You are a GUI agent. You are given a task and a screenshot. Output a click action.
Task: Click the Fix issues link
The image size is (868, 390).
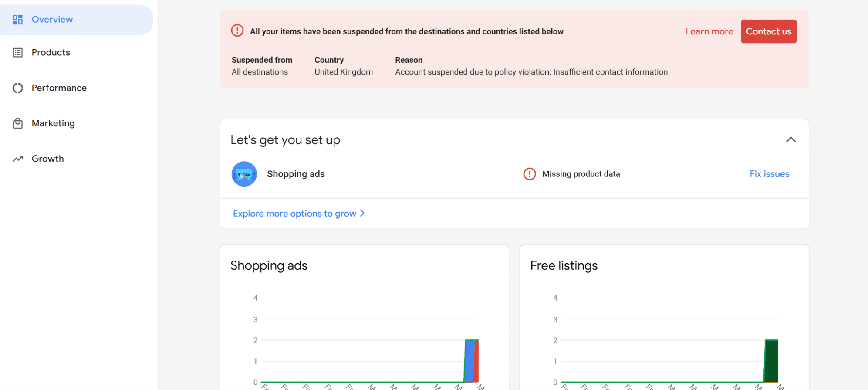click(x=769, y=174)
